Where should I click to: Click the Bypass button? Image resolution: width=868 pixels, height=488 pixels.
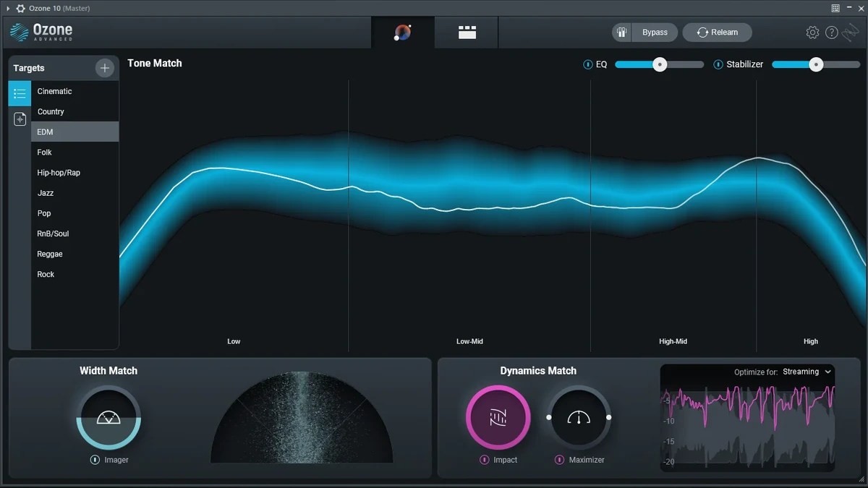coord(655,33)
